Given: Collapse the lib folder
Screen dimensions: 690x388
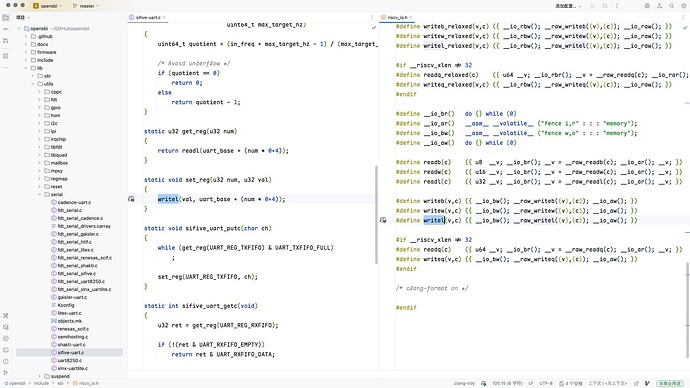Looking at the screenshot, I should [x=26, y=68].
